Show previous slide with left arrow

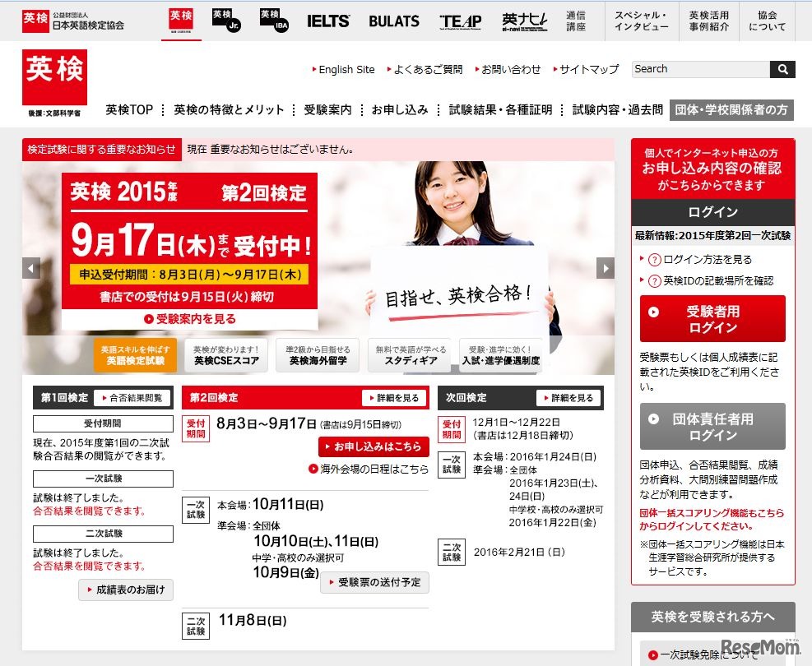click(x=31, y=268)
